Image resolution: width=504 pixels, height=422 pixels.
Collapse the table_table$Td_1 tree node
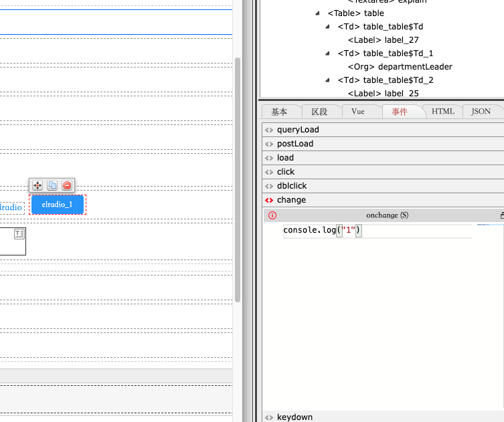(x=328, y=54)
